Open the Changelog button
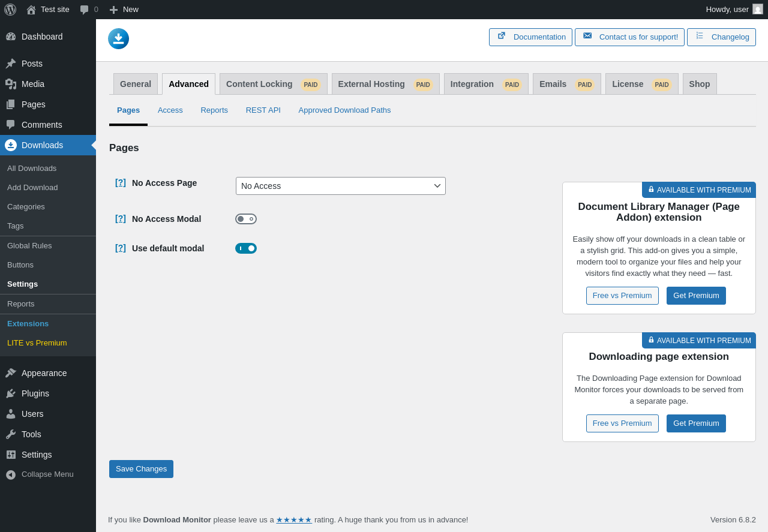The width and height of the screenshot is (768, 532). pyautogui.click(x=721, y=37)
